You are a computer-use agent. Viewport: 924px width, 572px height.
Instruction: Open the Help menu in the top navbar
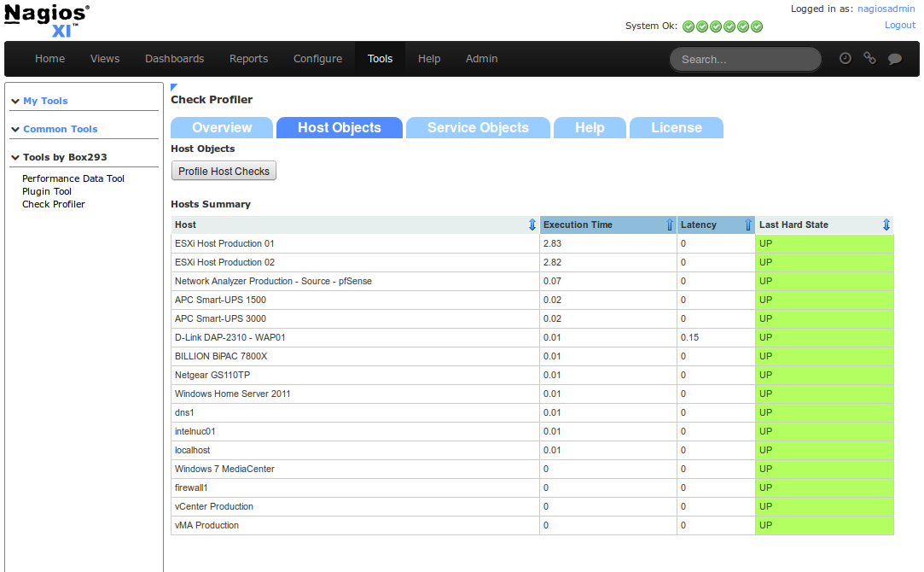429,59
